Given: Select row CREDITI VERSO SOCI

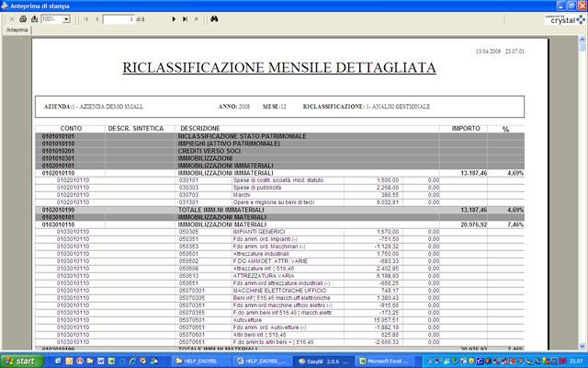Looking at the screenshot, I should [279, 151].
